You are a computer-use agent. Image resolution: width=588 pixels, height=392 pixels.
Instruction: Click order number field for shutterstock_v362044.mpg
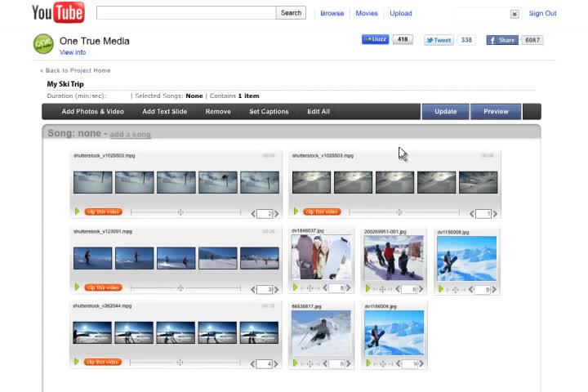pyautogui.click(x=265, y=364)
